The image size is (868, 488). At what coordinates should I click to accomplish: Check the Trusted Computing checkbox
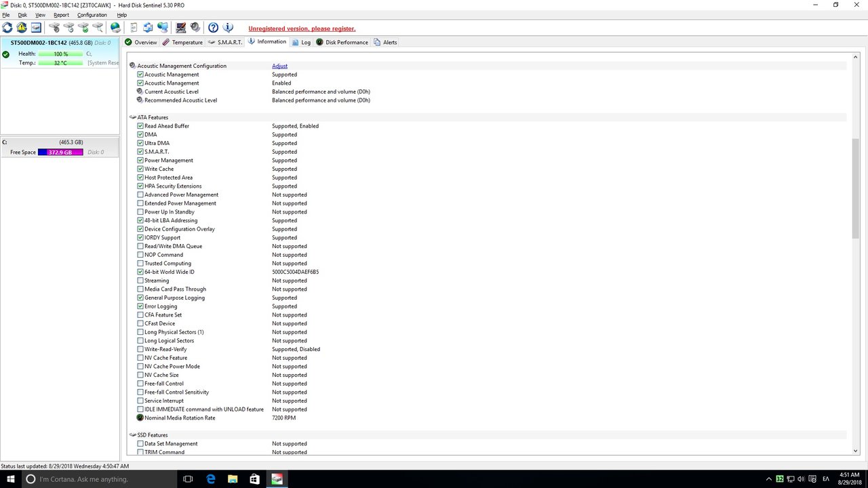pos(140,264)
